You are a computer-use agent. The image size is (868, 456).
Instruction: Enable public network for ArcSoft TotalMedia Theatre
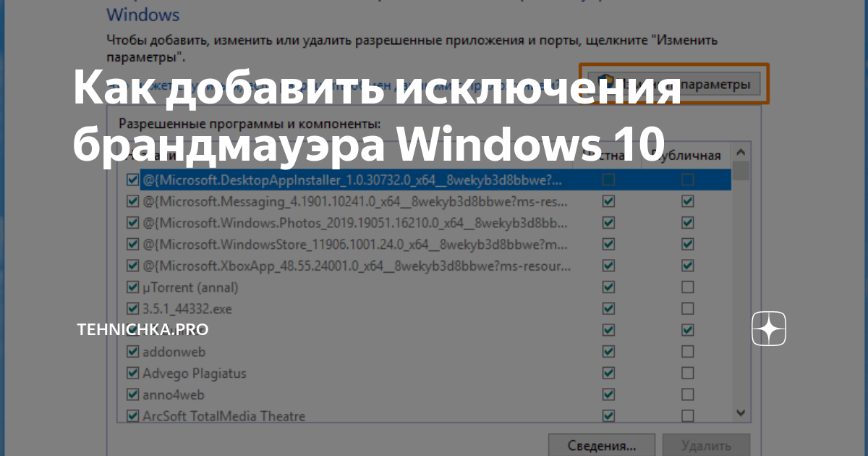coord(687,416)
